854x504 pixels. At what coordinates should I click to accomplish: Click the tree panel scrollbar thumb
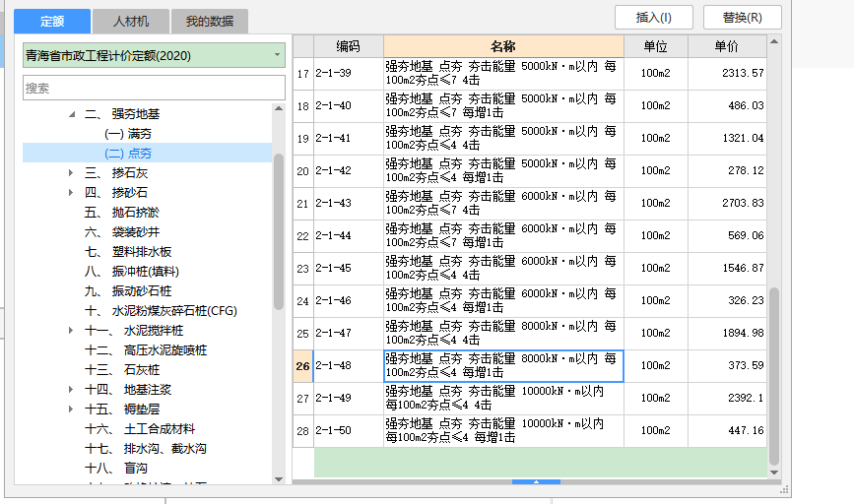tap(279, 232)
